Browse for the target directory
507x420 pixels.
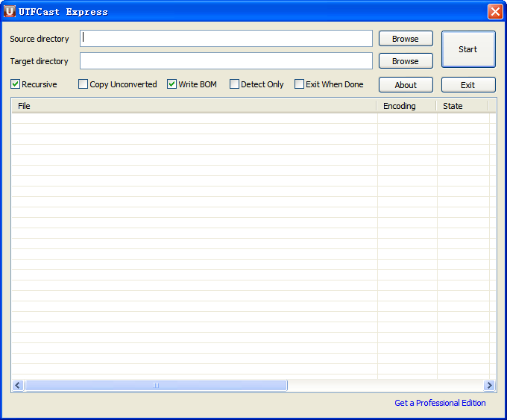pyautogui.click(x=406, y=61)
